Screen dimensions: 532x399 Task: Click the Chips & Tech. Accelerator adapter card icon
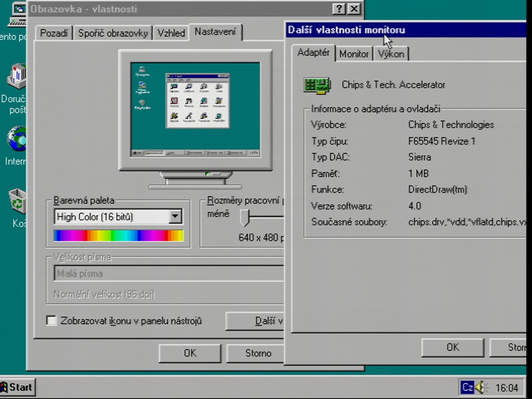tap(317, 85)
